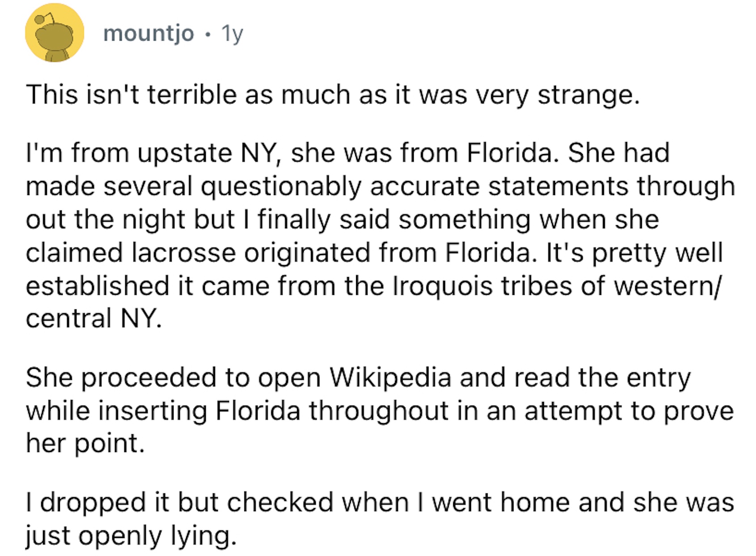The width and height of the screenshot is (756, 556).
Task: Click the yellow Snoo avatar icon
Action: [x=55, y=33]
